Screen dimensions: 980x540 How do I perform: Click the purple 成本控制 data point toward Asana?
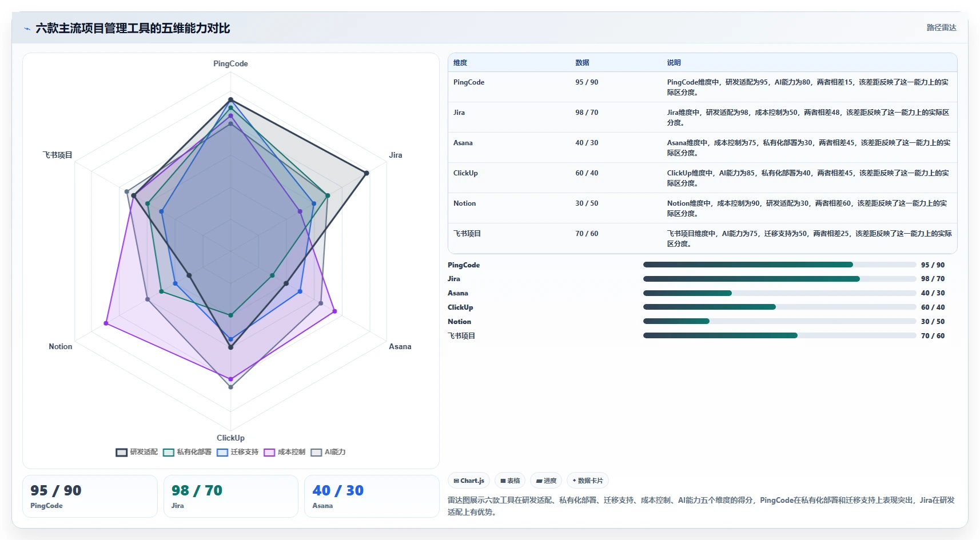[x=334, y=311]
